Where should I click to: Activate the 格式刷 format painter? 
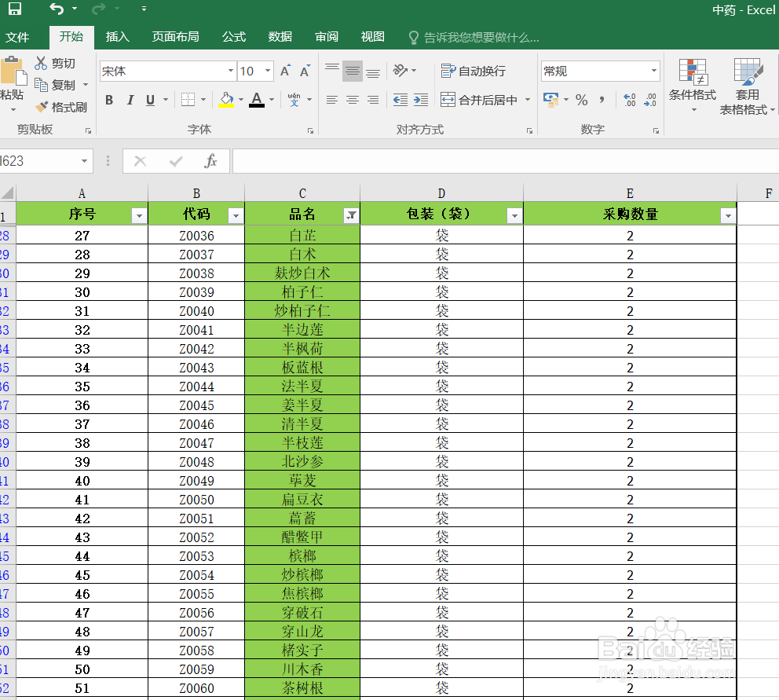61,107
